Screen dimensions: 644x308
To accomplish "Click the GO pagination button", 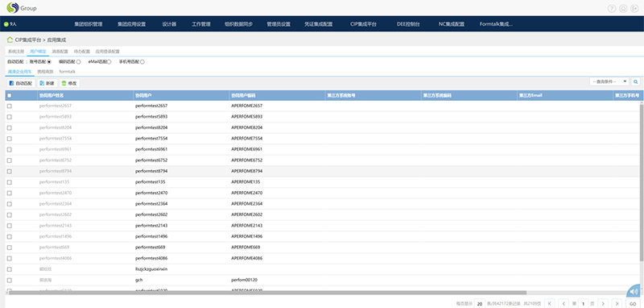I will pyautogui.click(x=633, y=303).
